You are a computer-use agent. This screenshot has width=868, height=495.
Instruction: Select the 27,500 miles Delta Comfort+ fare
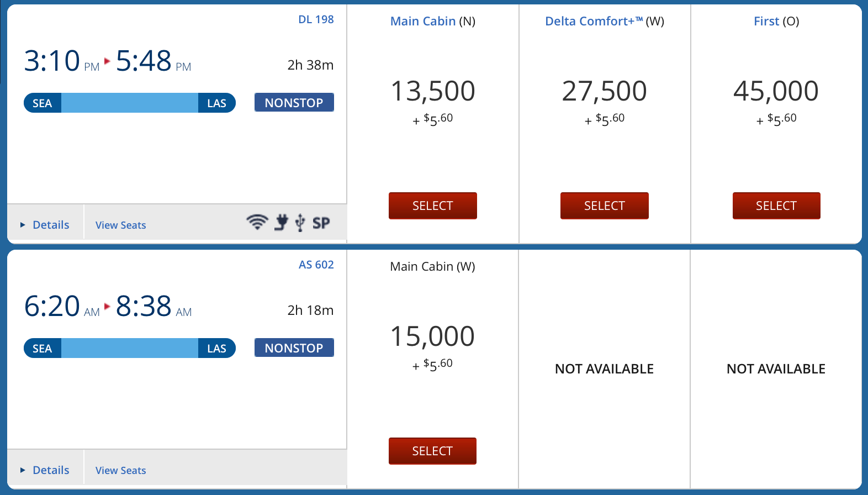tap(604, 206)
